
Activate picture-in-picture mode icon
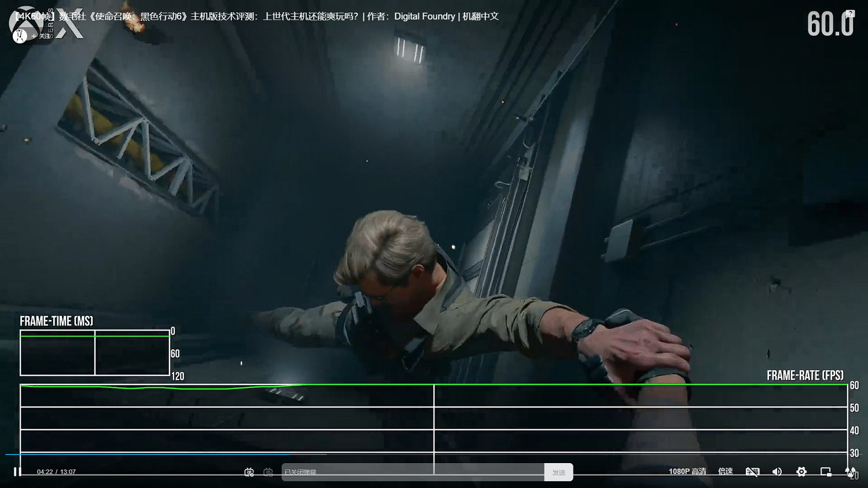826,471
